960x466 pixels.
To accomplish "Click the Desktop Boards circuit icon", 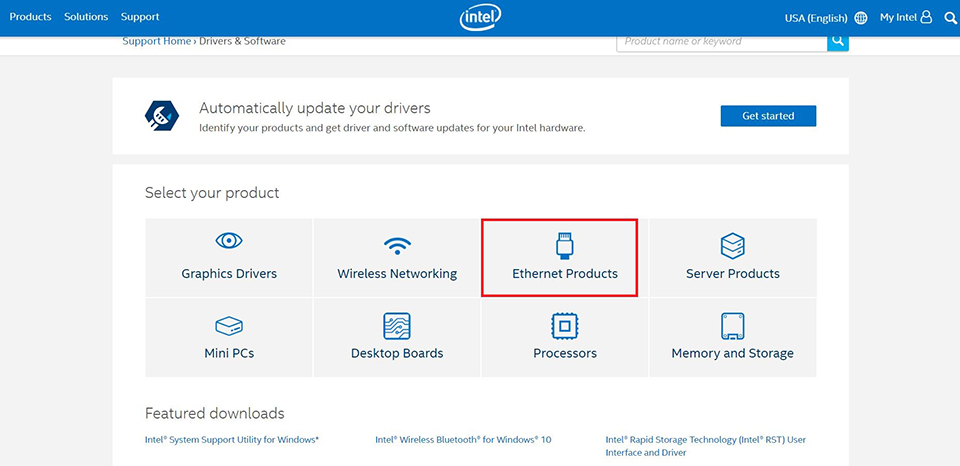I will click(397, 326).
